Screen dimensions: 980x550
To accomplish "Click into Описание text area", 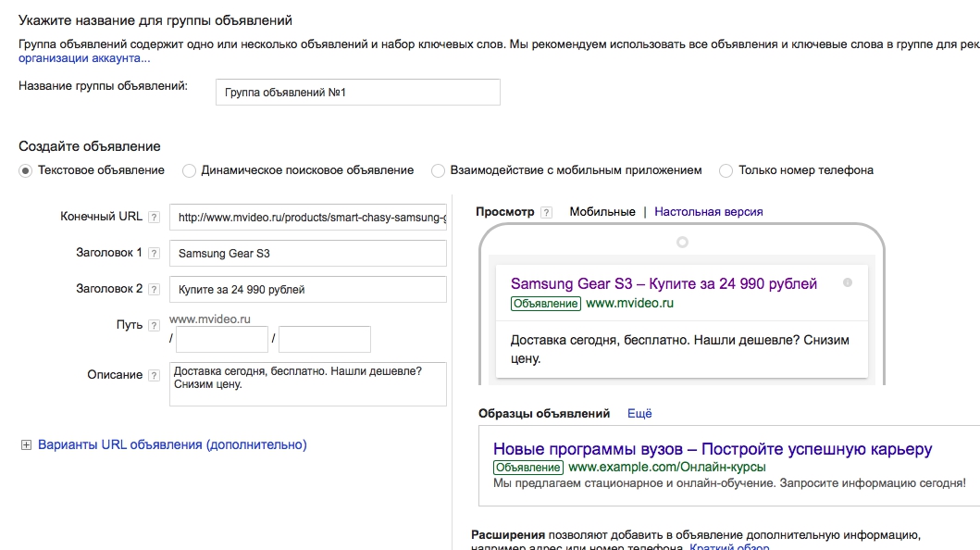I will (308, 384).
